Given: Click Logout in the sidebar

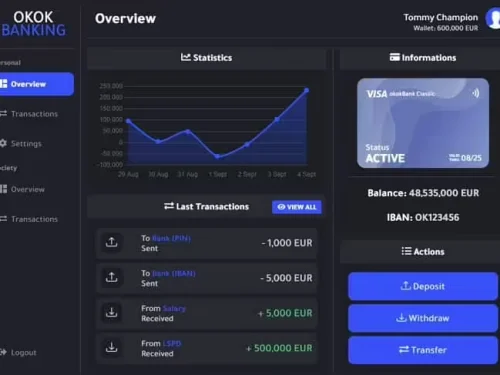Looking at the screenshot, I should coord(18,352).
